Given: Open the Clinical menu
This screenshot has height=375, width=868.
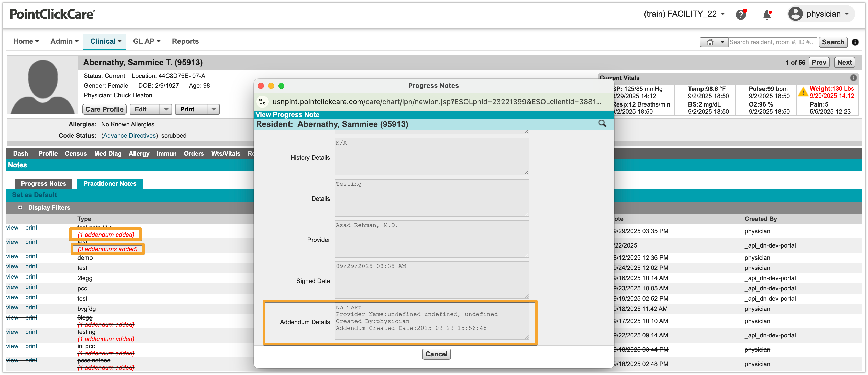Looking at the screenshot, I should pyautogui.click(x=105, y=41).
